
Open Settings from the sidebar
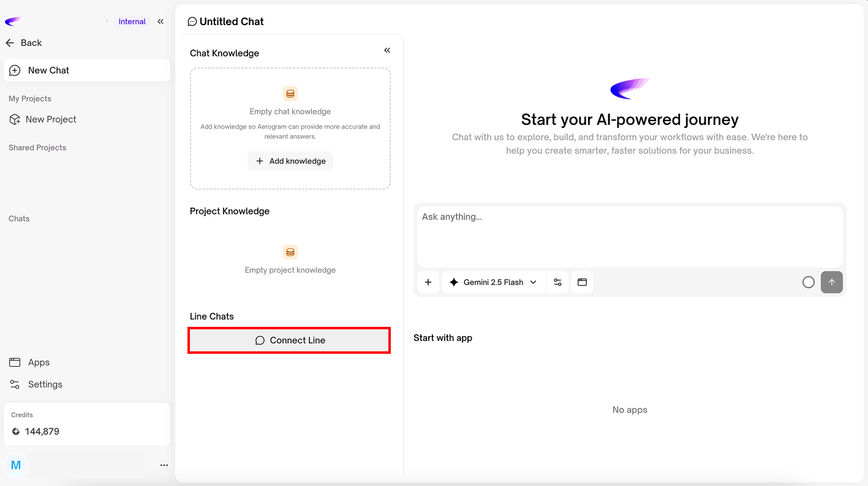44,384
